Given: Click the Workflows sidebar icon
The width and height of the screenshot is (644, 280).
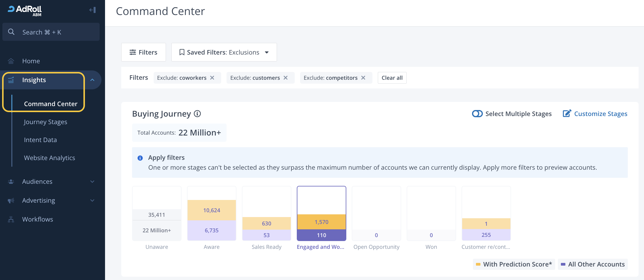Looking at the screenshot, I should pos(11,219).
